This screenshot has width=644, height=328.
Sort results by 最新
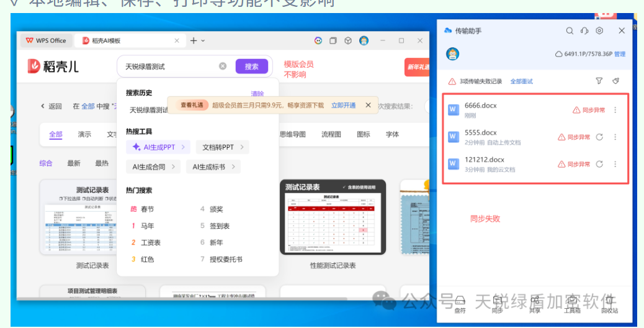(x=74, y=163)
